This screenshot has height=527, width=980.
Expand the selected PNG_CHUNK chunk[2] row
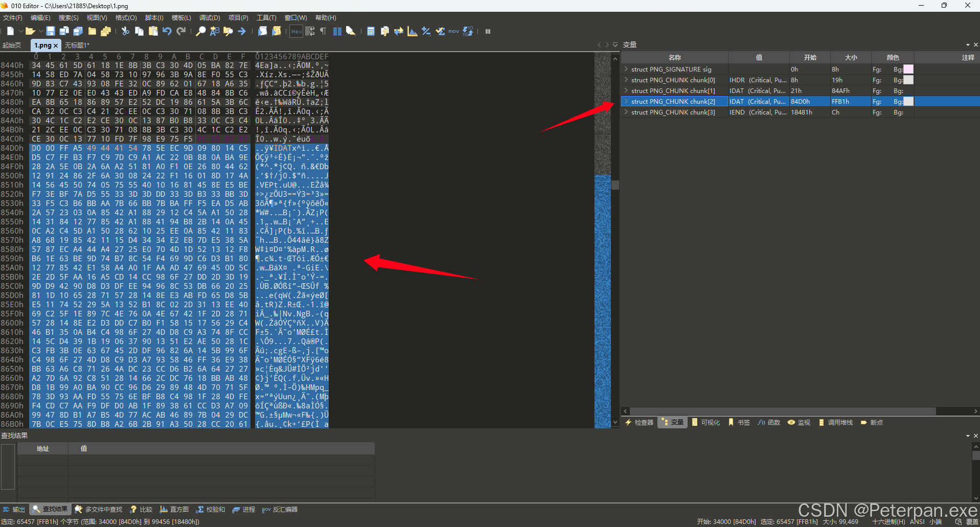click(626, 101)
